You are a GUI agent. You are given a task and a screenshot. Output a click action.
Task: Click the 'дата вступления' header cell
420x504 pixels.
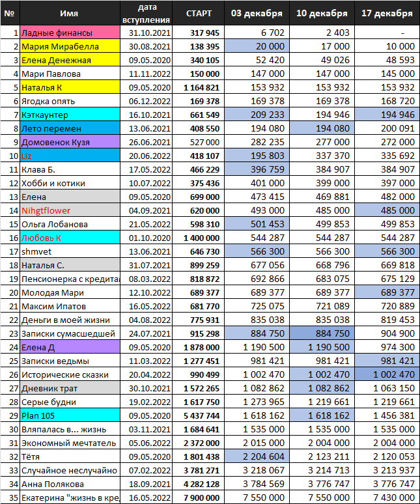pyautogui.click(x=147, y=13)
